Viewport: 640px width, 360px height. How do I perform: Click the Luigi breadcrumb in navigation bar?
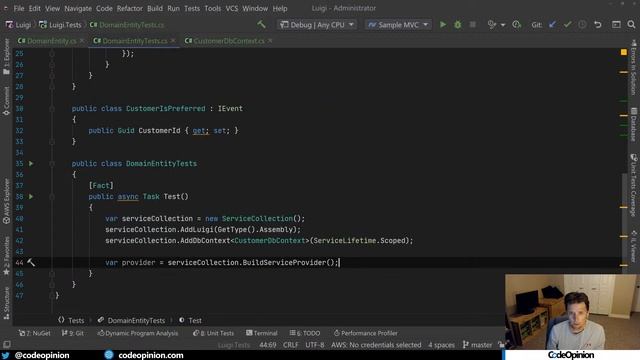coord(18,25)
